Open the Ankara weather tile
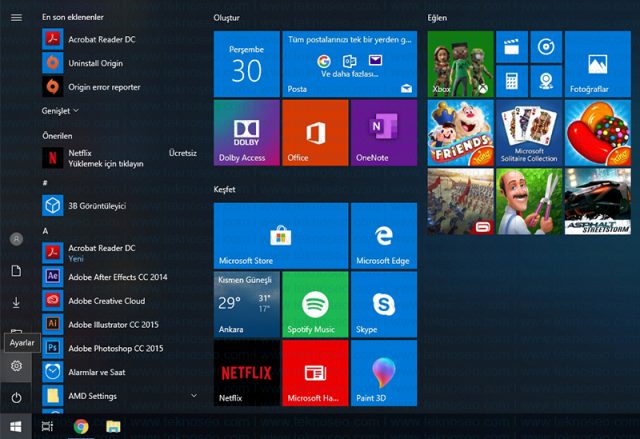The height and width of the screenshot is (439, 640). (x=247, y=304)
